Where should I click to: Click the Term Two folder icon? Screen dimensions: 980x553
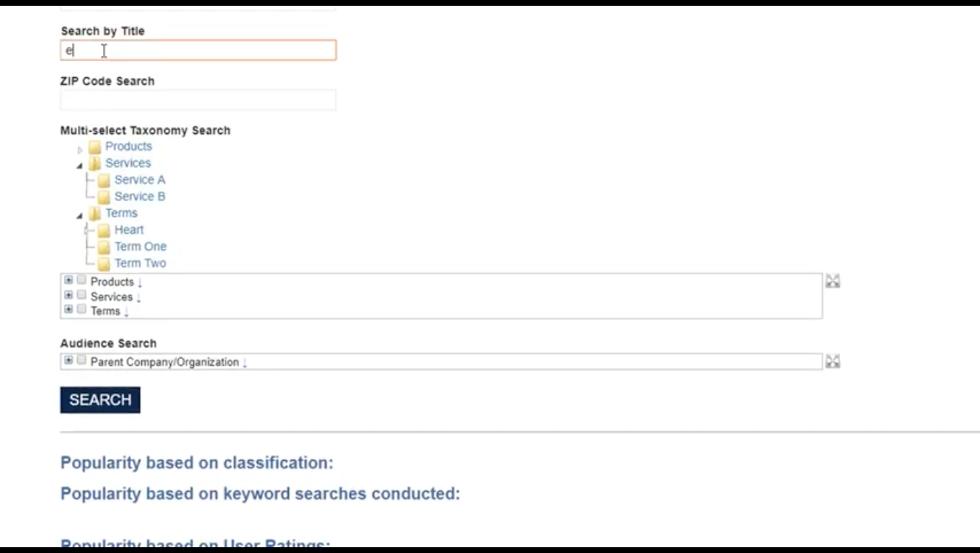(104, 264)
